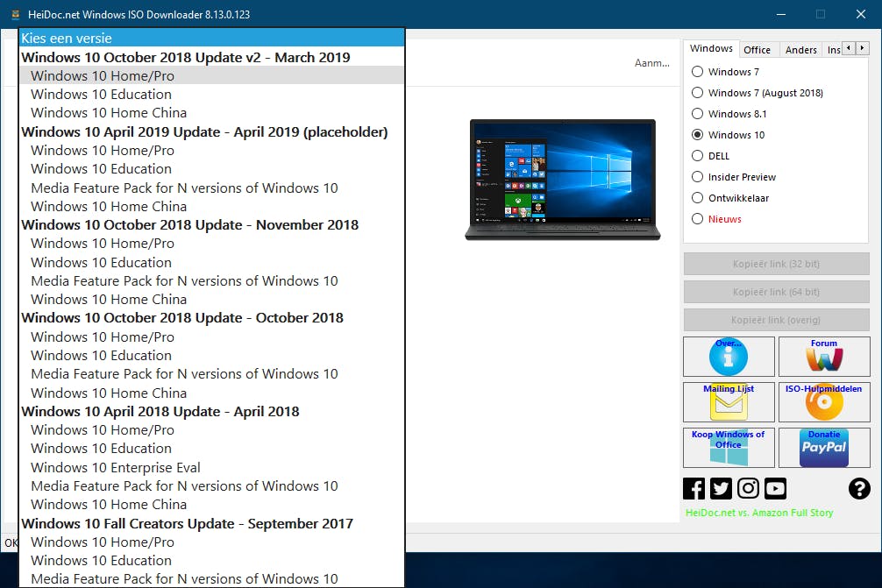Choose Education under April 2018 Update
The height and width of the screenshot is (588, 882).
pos(211,449)
